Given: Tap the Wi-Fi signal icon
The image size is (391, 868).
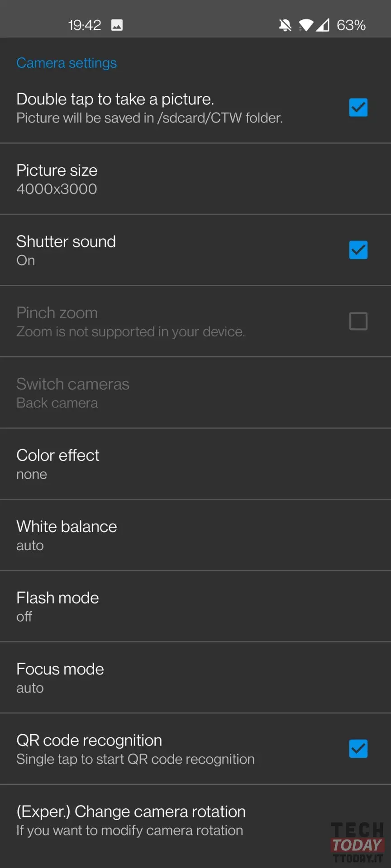Looking at the screenshot, I should point(306,25).
